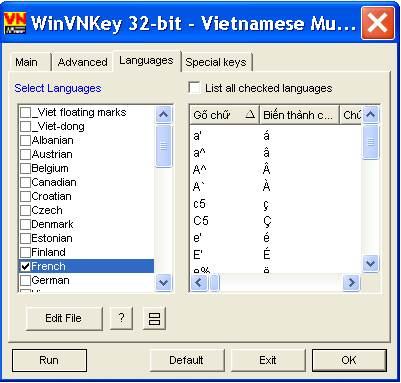Click the language list up arrow
Screen dimensions: 401x383
tap(163, 115)
